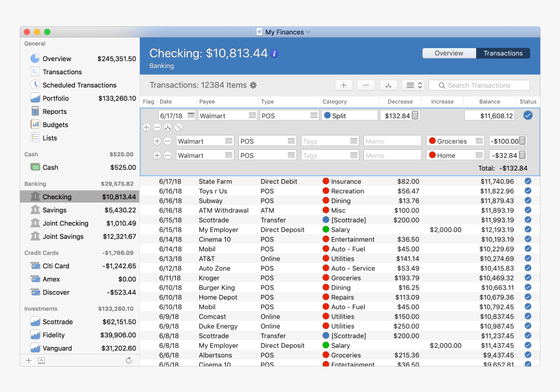Open calculator in the $132.84 Decrease field
This screenshot has width=560, height=392.
(415, 115)
